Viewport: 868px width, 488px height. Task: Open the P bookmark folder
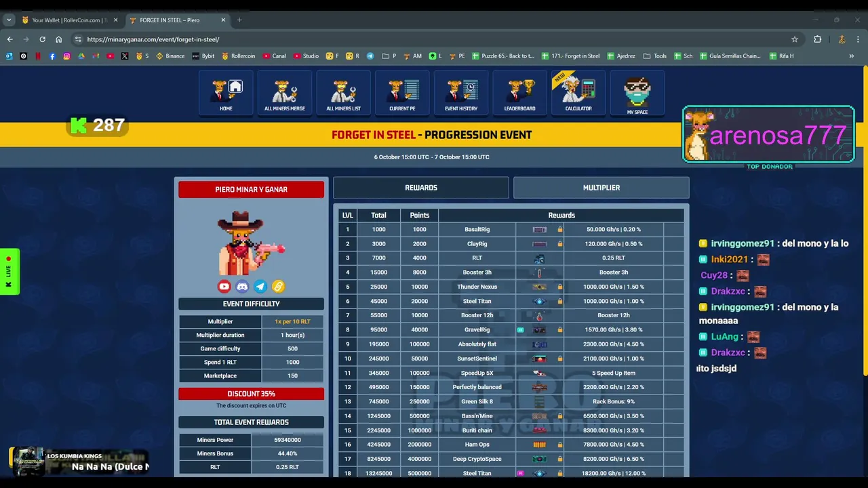point(389,56)
